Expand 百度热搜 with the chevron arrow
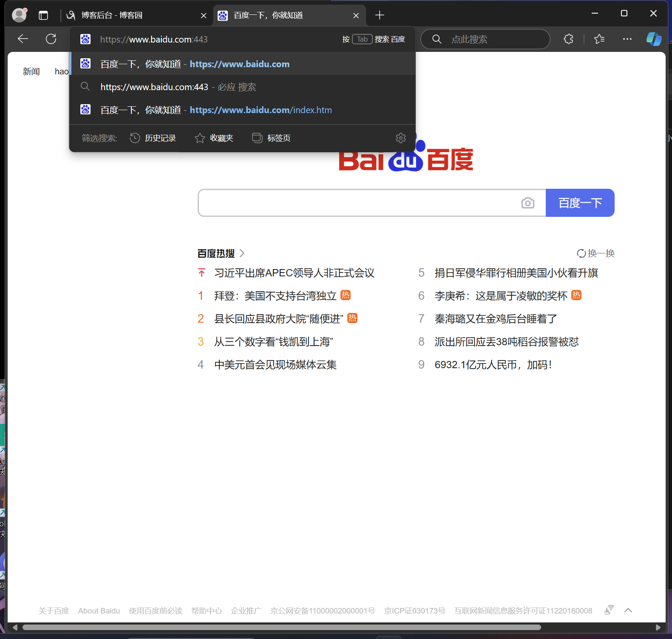 242,253
